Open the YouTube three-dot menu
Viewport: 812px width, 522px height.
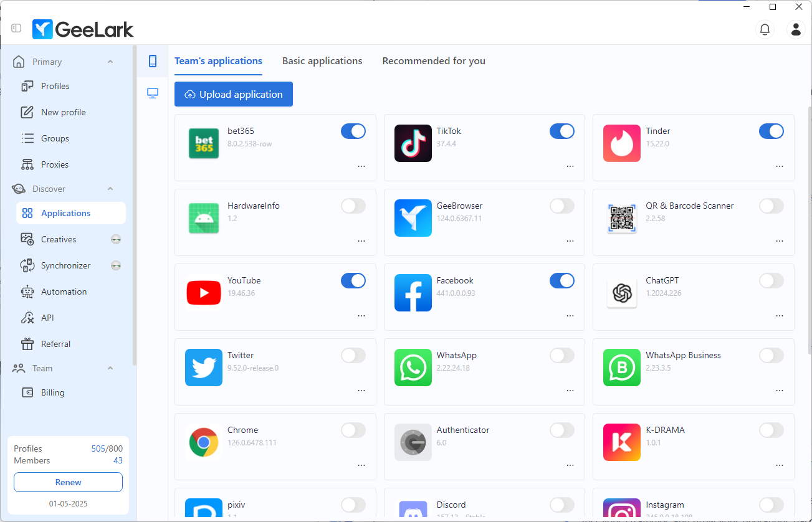point(361,316)
